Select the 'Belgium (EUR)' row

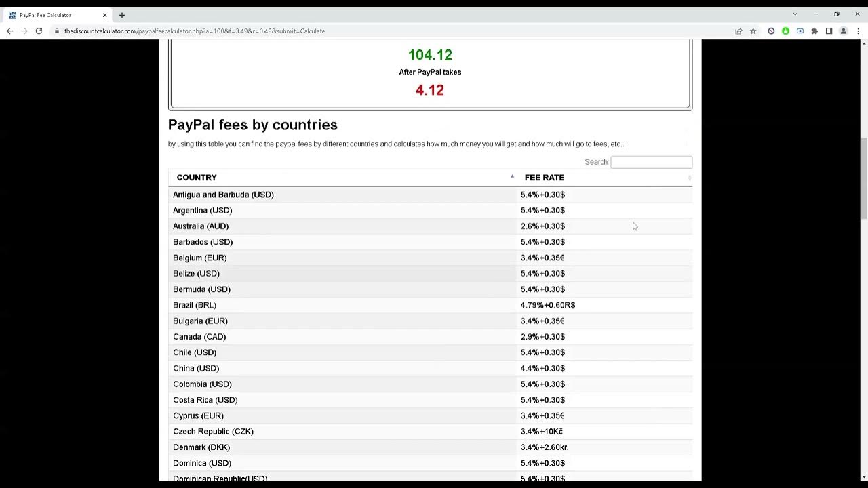(430, 258)
